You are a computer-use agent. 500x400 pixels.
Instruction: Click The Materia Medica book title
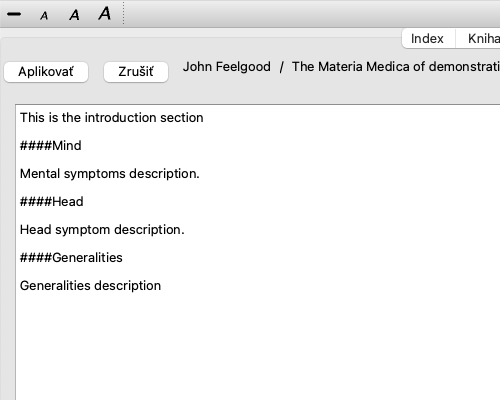[x=396, y=67]
